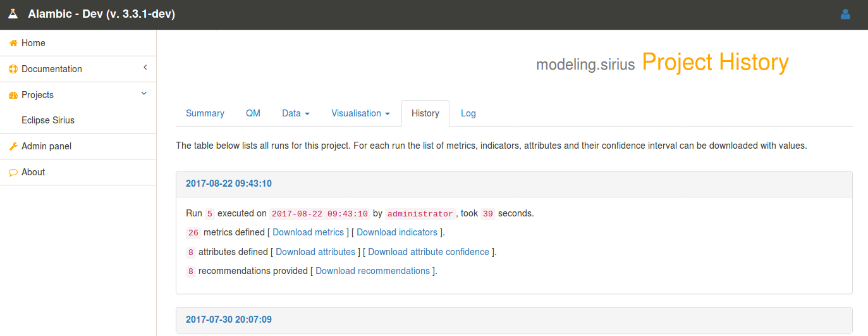Collapse the Projects menu chevron
Screen dimensions: 868x336
(144, 94)
